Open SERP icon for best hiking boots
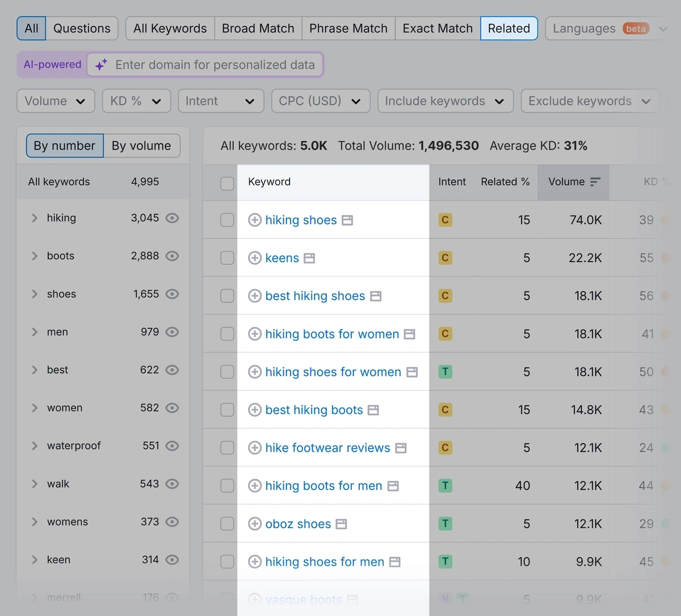 pos(373,410)
